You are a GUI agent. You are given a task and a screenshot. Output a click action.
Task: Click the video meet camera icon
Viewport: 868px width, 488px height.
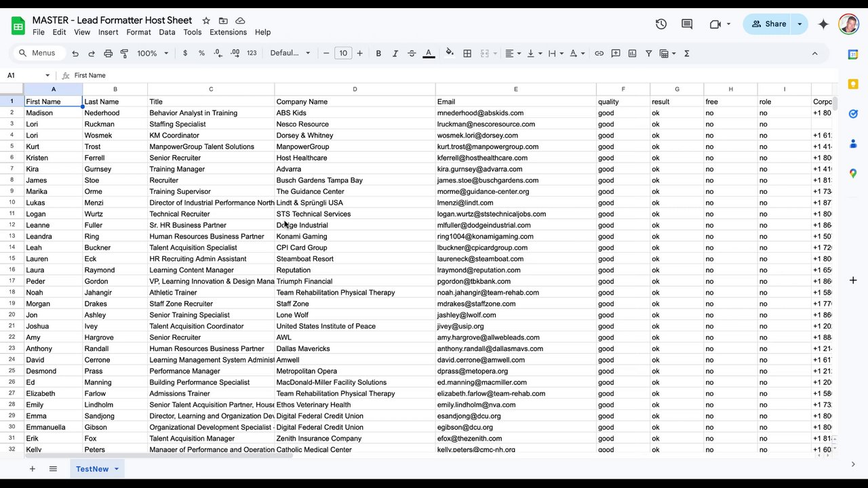click(x=715, y=24)
